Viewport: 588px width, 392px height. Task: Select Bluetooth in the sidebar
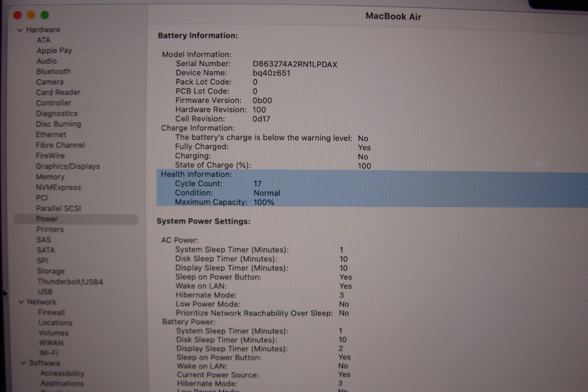coord(53,71)
